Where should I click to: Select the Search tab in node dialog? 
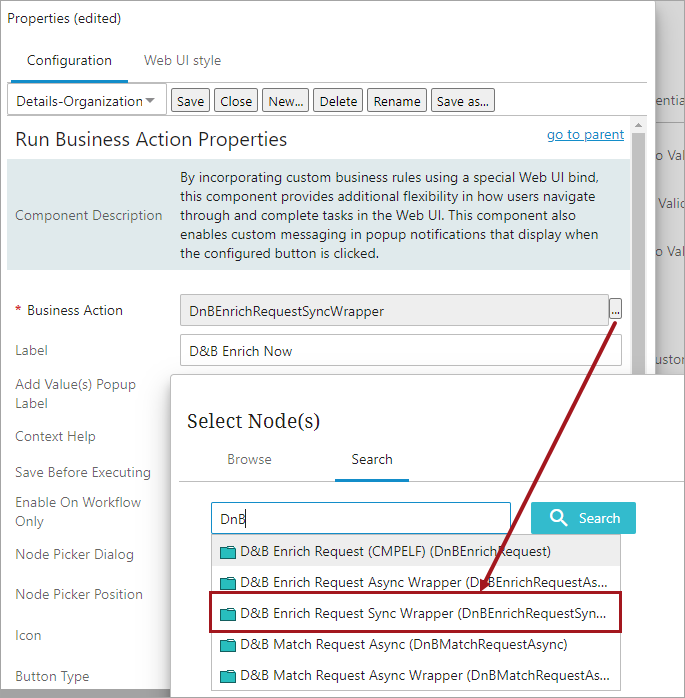371,459
